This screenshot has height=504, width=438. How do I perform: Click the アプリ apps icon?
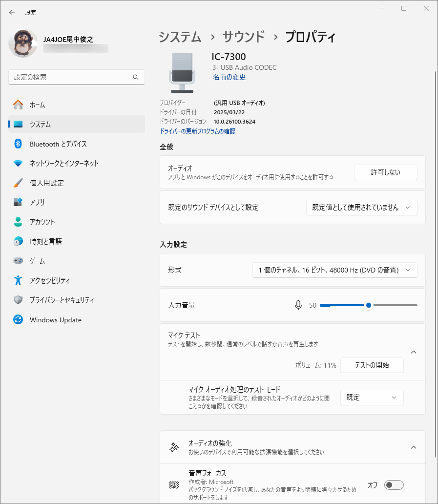click(18, 202)
